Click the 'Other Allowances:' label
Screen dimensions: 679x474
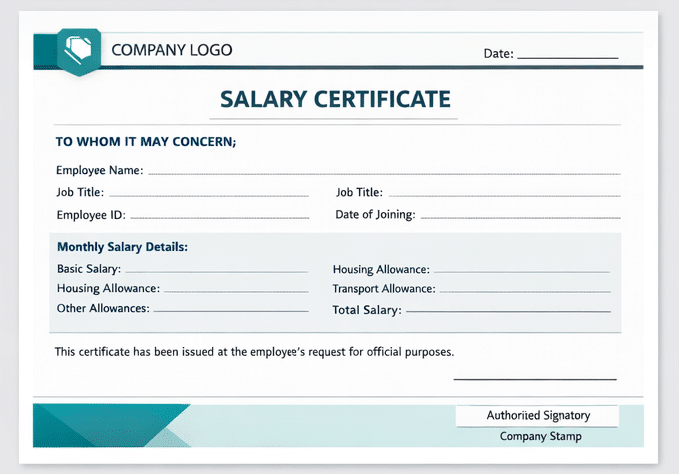pos(103,308)
